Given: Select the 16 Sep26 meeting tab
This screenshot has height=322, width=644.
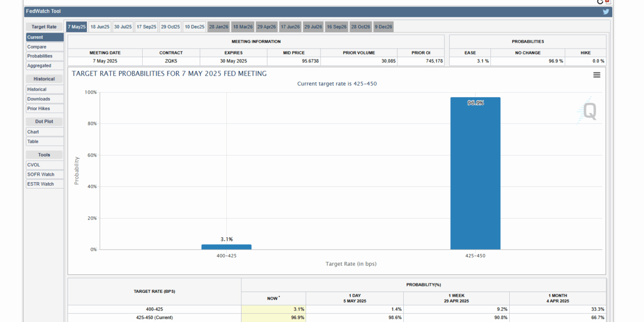Looking at the screenshot, I should [x=337, y=27].
